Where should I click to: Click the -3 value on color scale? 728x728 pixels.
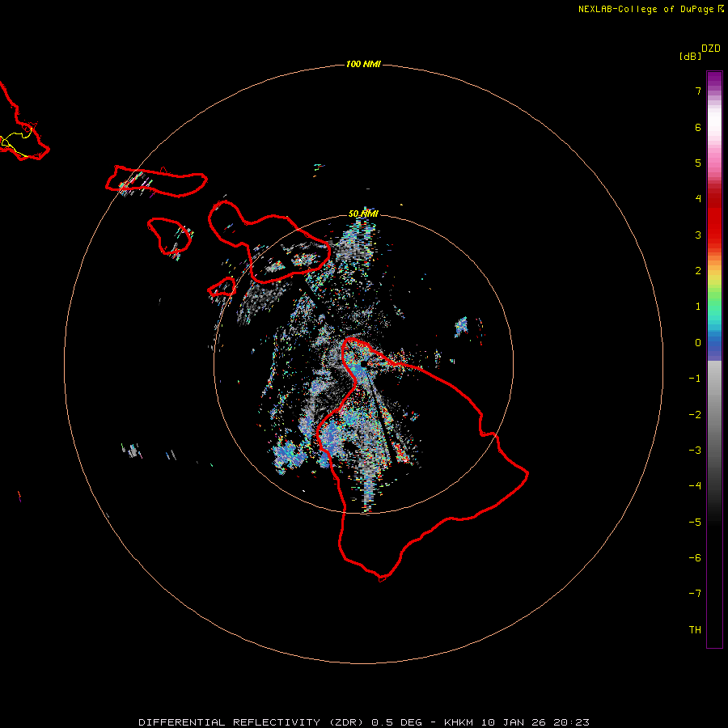point(695,451)
